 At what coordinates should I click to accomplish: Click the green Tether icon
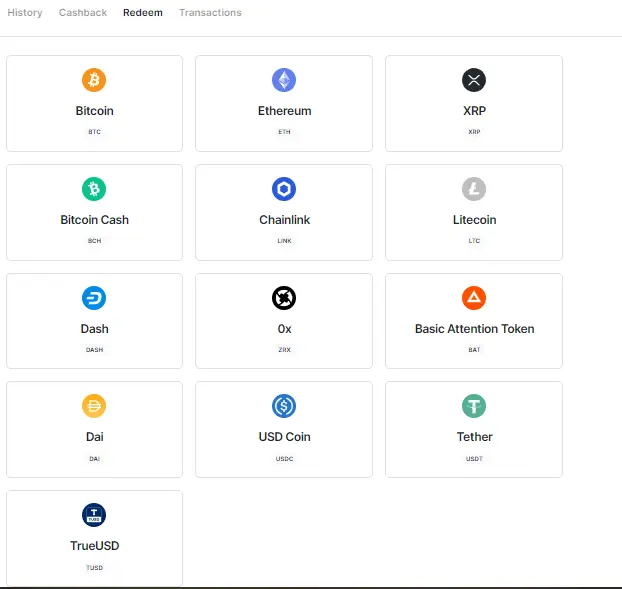click(x=474, y=406)
